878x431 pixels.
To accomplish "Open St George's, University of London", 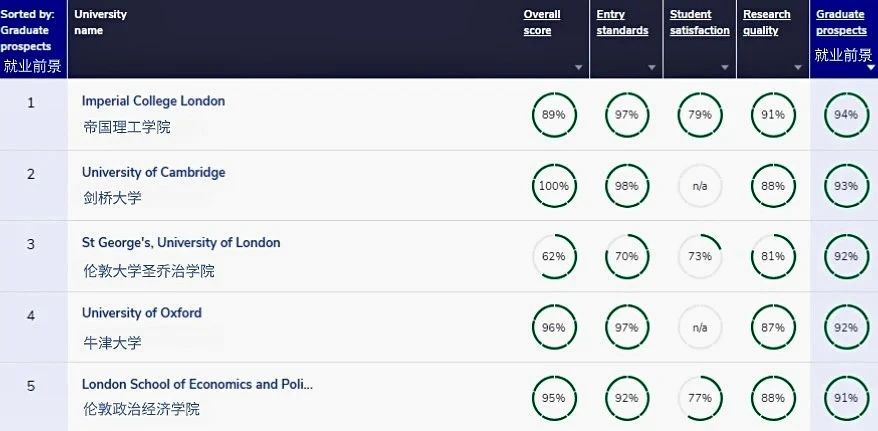I will 181,243.
